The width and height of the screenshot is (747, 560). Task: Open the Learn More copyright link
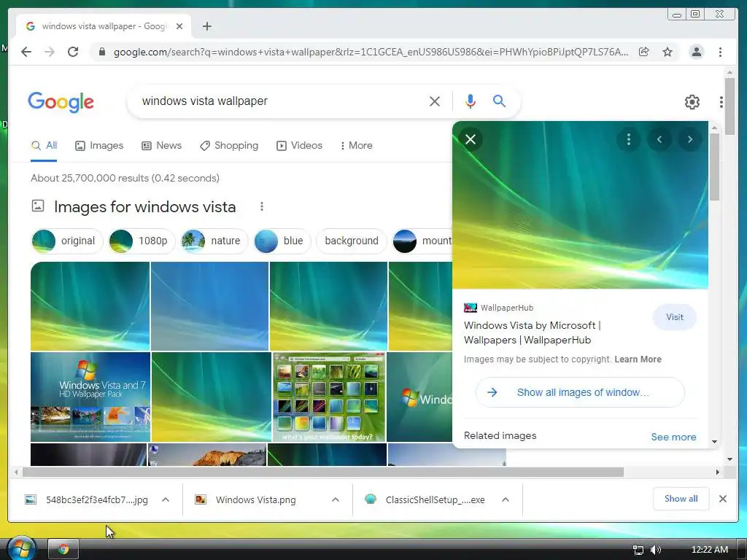[638, 359]
